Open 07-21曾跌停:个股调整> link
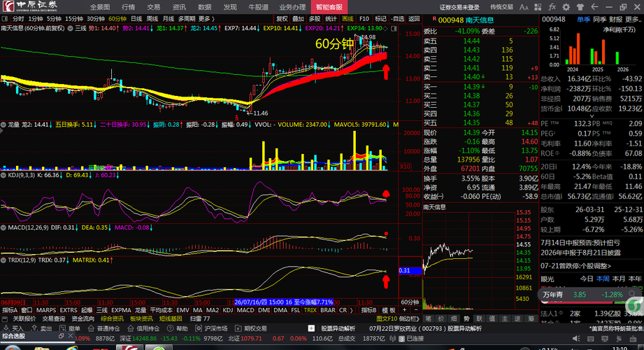Screen dimensions: 644x350 575,266
